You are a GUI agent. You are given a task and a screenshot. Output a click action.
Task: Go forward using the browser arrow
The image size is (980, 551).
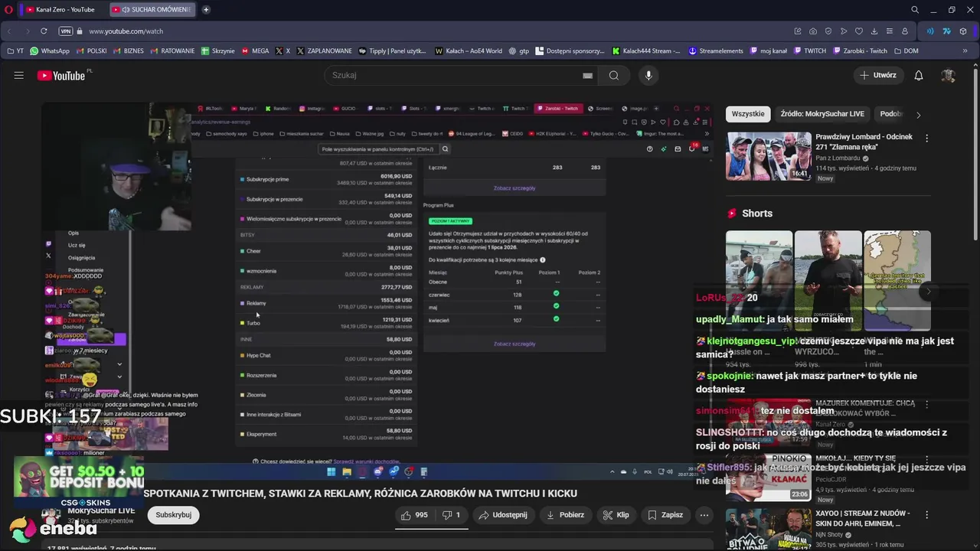click(28, 31)
